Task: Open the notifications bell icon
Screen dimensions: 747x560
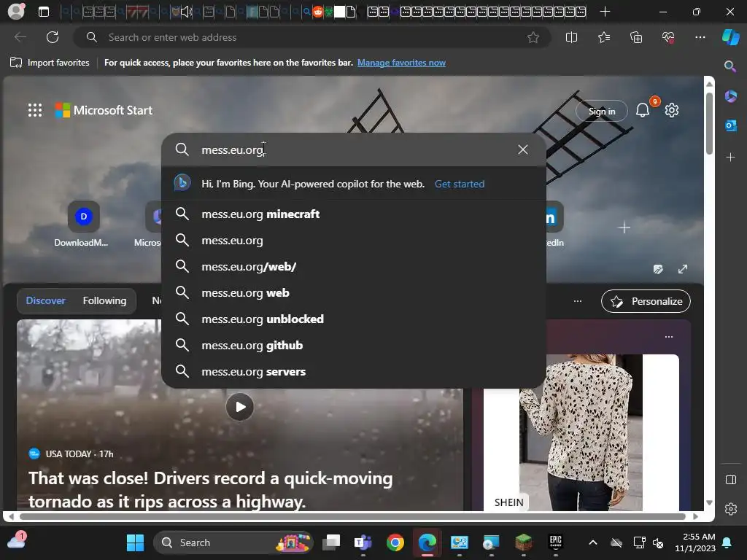Action: (643, 111)
